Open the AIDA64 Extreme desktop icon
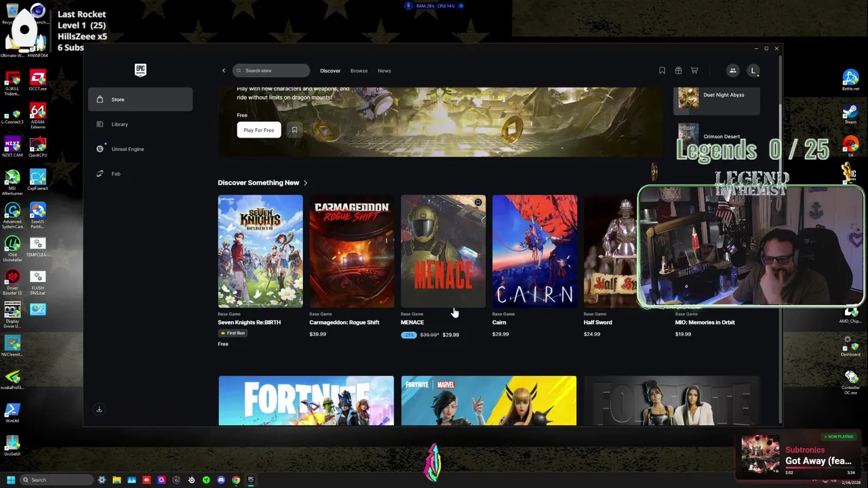 pos(38,115)
